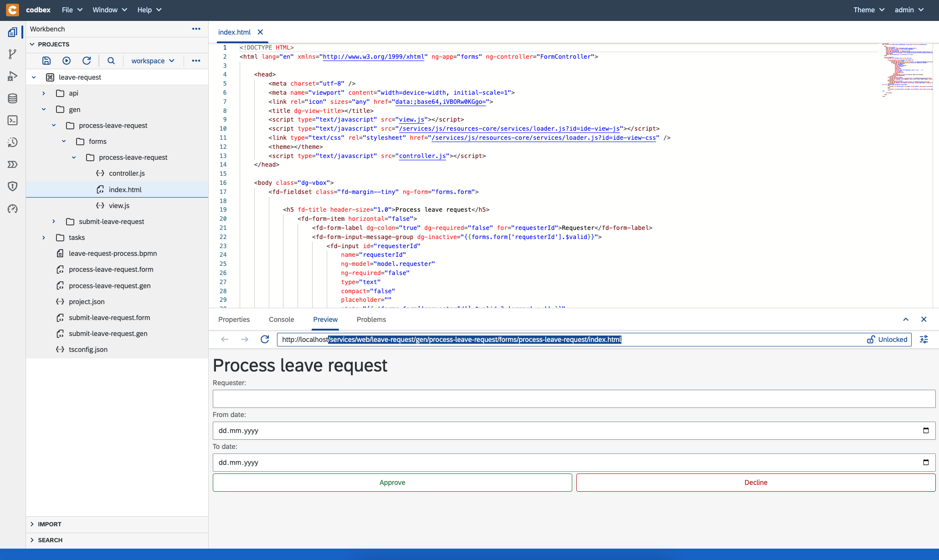Open the Database perspective icon
939x560 pixels.
click(13, 98)
